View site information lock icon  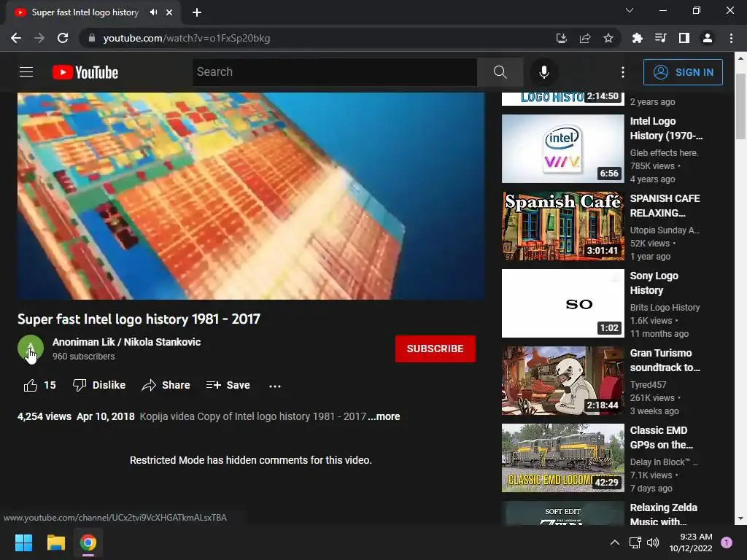point(92,38)
